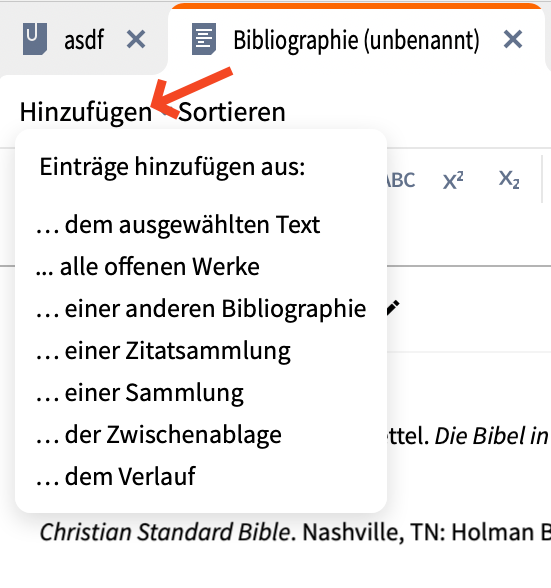Apply subscript formatting

click(x=509, y=180)
